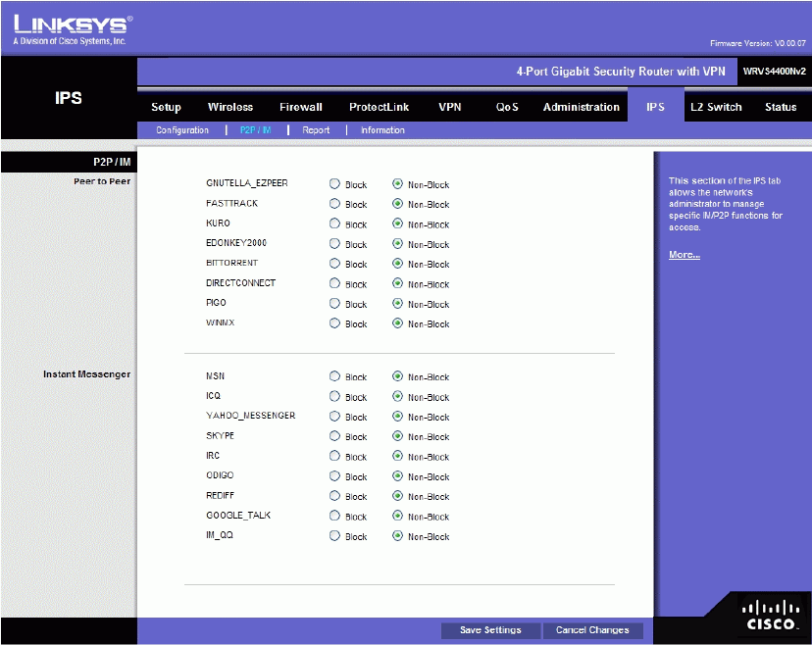Select Non-Block for FASTTRACK
Viewport: 812px width, 645px height.
(x=397, y=204)
